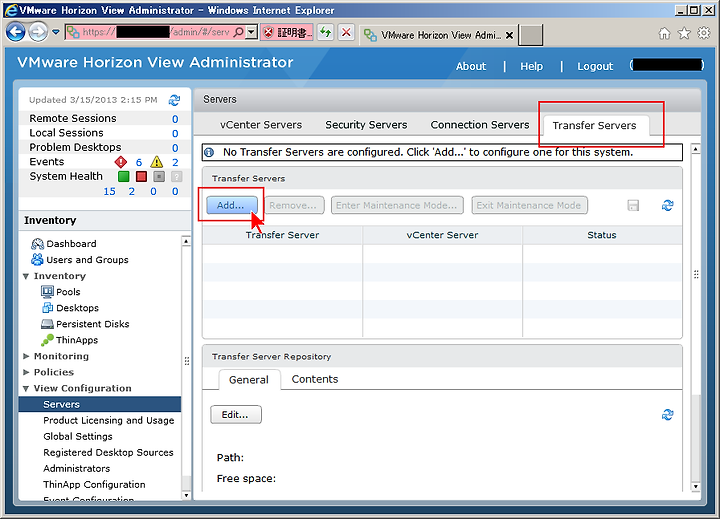Select Pools under Inventory
This screenshot has width=720, height=519.
point(68,292)
